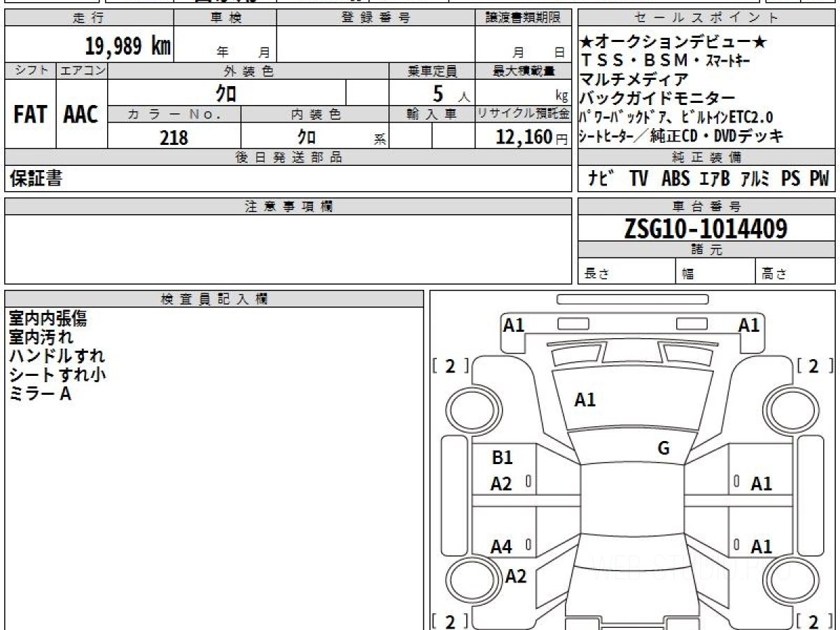840x630 pixels.
Task: Click the クロ value beside 内装色
Action: tap(307, 136)
